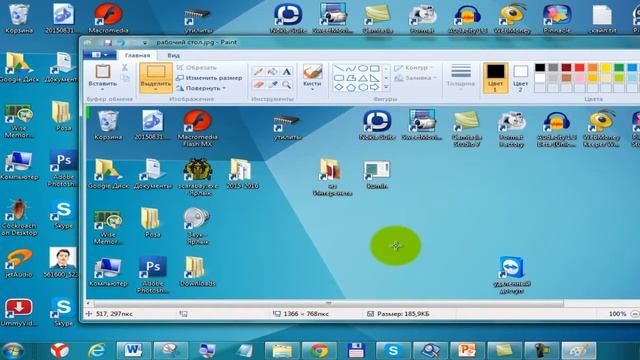Image resolution: width=640 pixels, height=360 pixels.
Task: Click the Вставить clipboard icon
Action: pos(102,72)
